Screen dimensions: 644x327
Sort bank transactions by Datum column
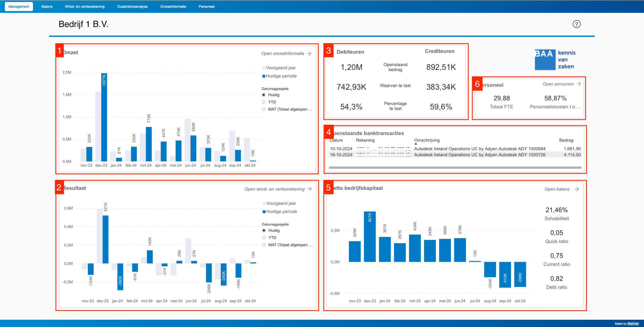tap(336, 140)
